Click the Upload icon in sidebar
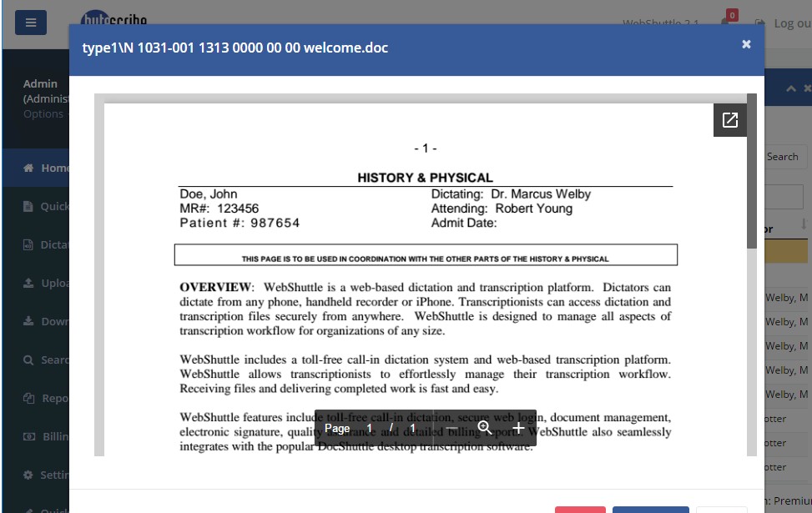This screenshot has height=513, width=812. click(x=28, y=283)
